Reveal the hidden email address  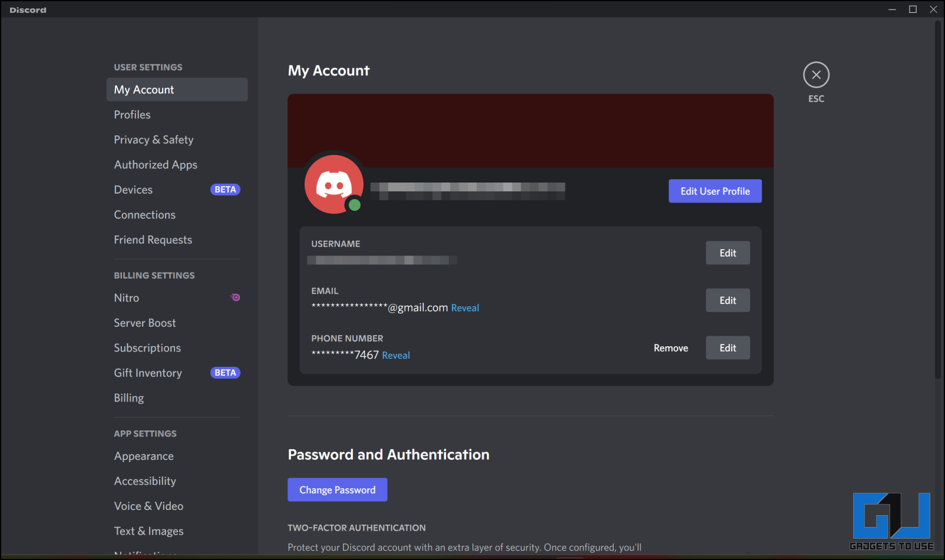click(x=465, y=308)
